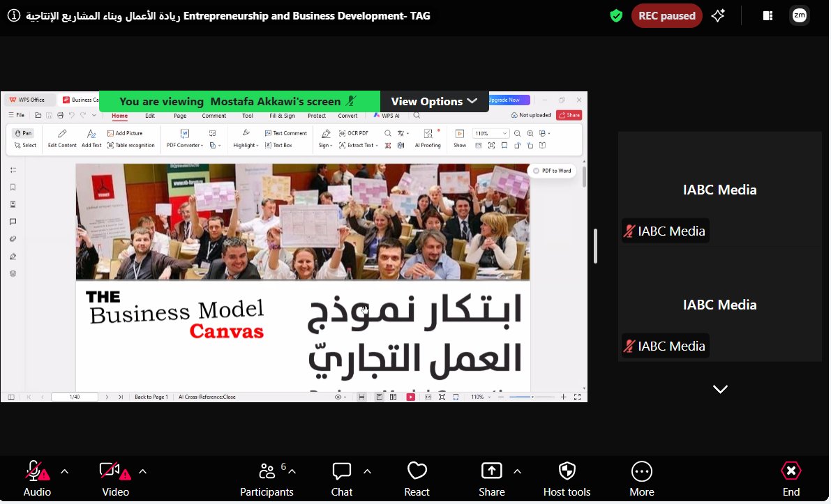The height and width of the screenshot is (504, 831).
Task: Click the Extract Text tool
Action: [x=358, y=145]
